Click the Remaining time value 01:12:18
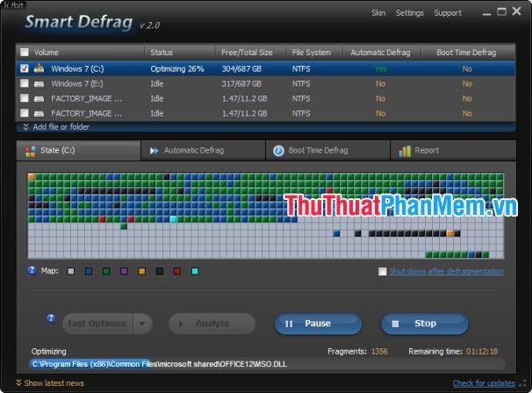This screenshot has height=393, width=532. click(482, 351)
